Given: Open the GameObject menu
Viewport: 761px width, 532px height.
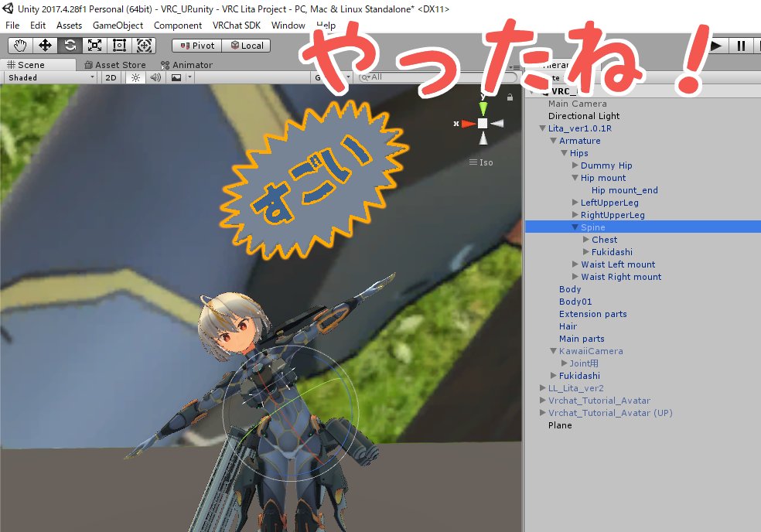Looking at the screenshot, I should (x=118, y=26).
